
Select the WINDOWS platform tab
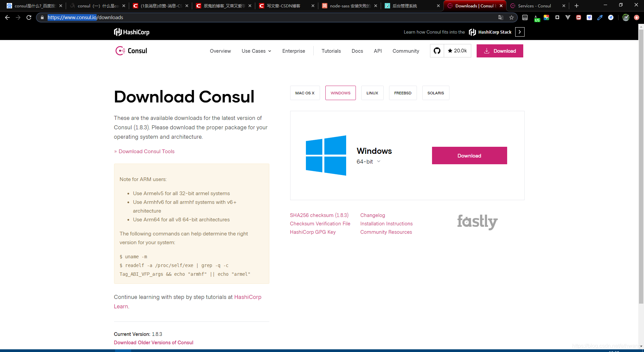[x=340, y=93]
